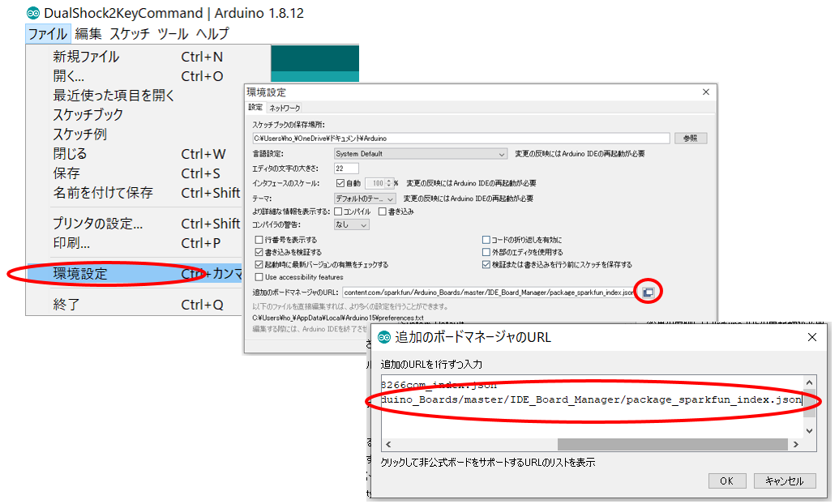Click the 参照 browse button

pyautogui.click(x=690, y=138)
